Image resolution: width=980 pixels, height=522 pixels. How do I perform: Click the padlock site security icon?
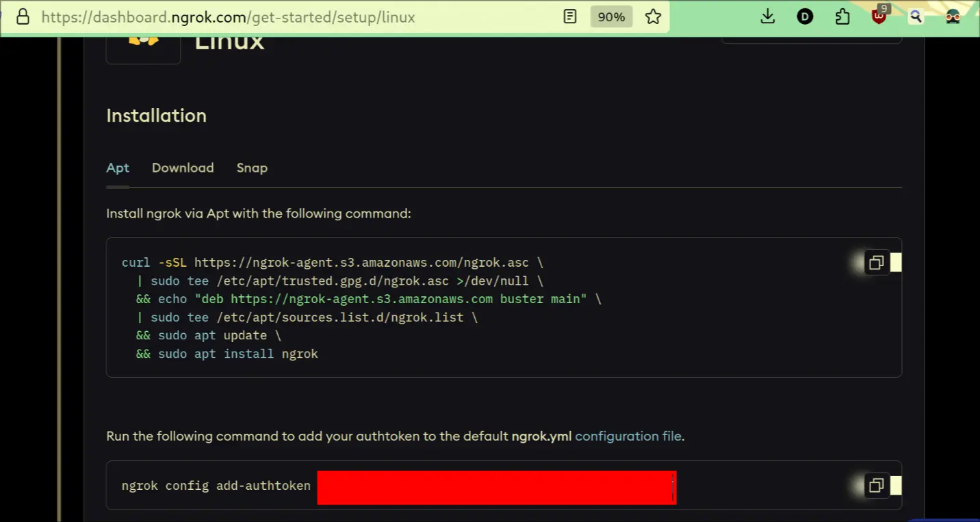(23, 17)
